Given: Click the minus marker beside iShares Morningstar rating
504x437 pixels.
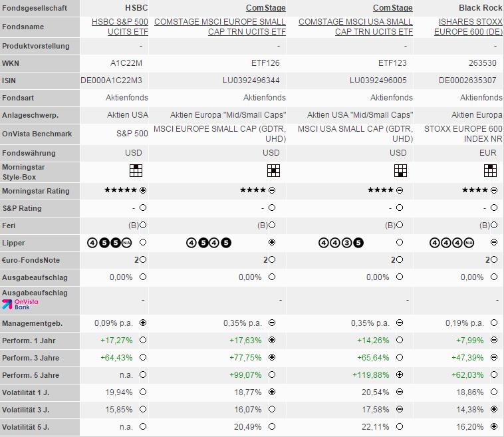Looking at the screenshot, I should [x=494, y=190].
